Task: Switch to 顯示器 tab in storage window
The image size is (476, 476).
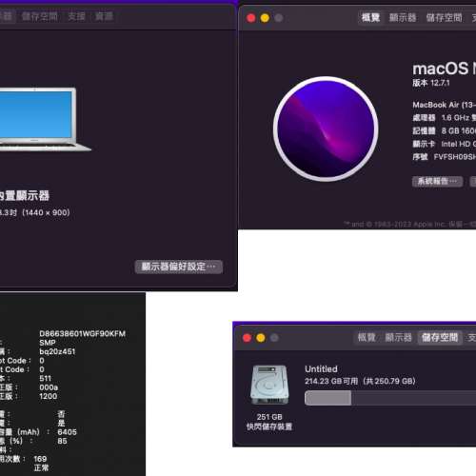Action: pyautogui.click(x=398, y=337)
